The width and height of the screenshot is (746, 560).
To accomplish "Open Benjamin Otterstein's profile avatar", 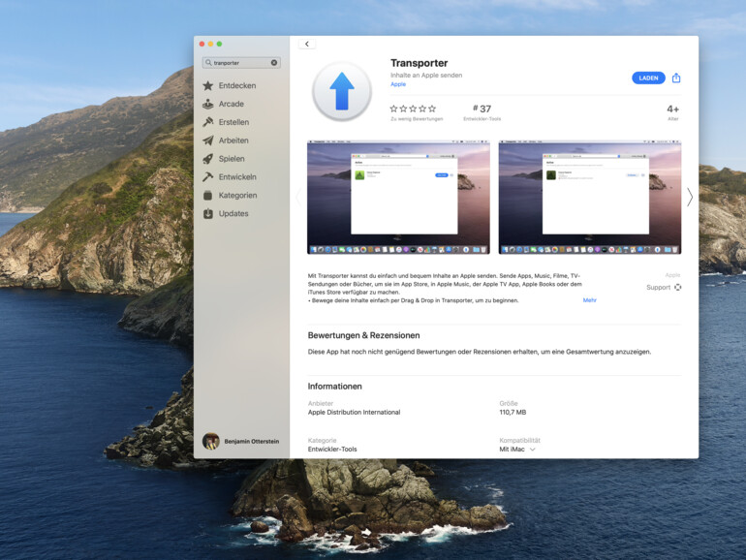I will pos(211,441).
